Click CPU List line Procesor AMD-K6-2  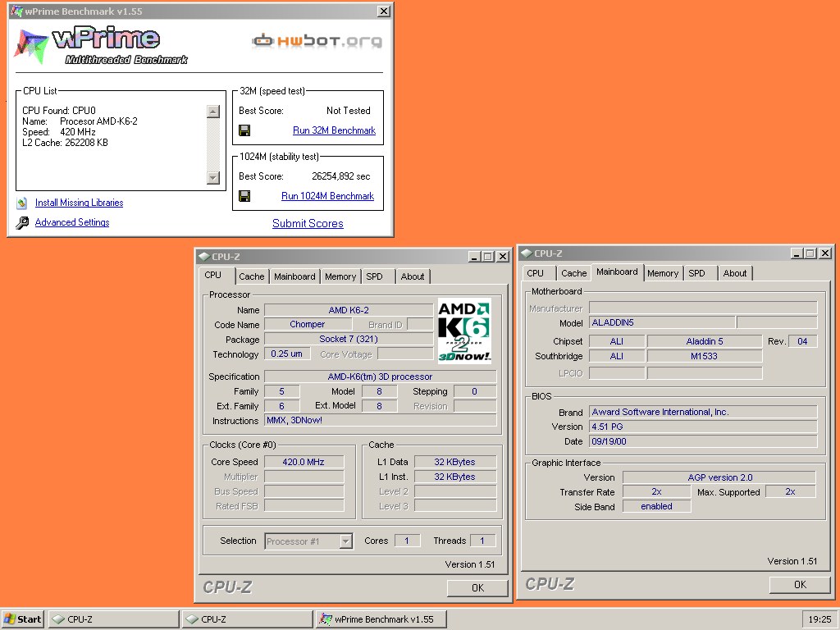click(80, 121)
